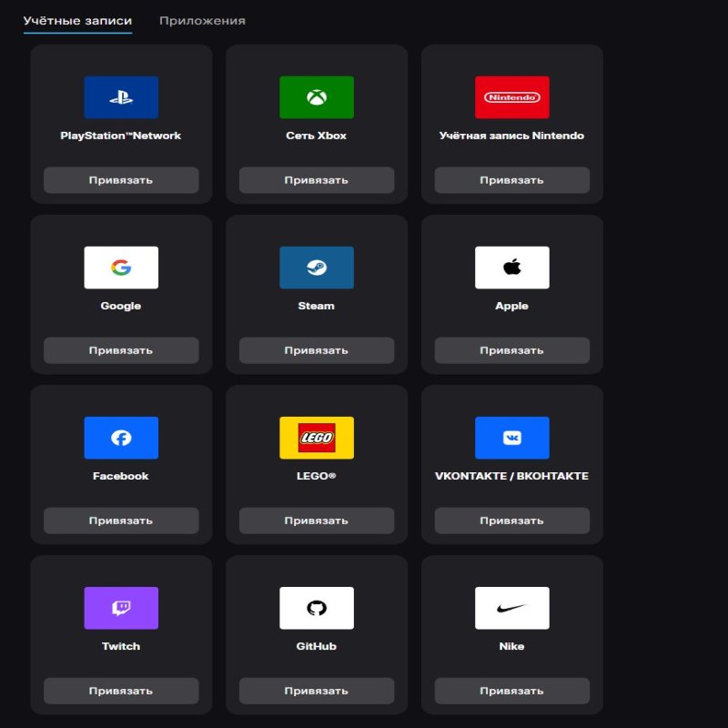Click the VKontakte logo icon
Viewport: 728px width, 728px height.
tap(511, 438)
